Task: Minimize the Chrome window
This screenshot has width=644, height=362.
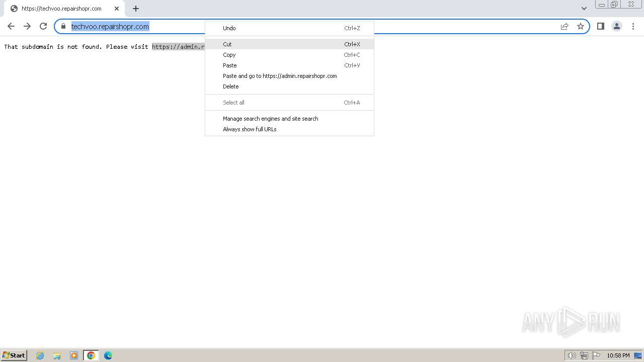Action: click(x=601, y=5)
